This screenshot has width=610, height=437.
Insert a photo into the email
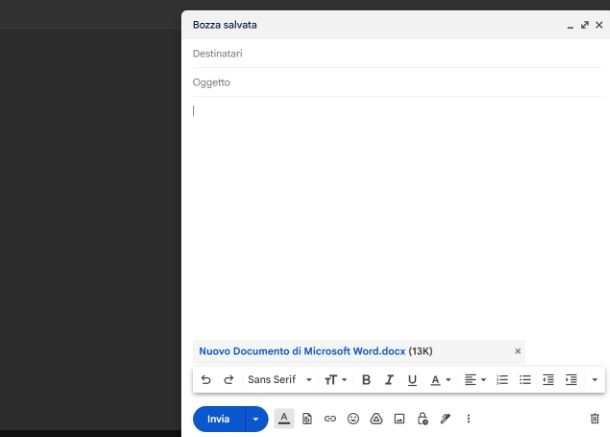click(399, 419)
